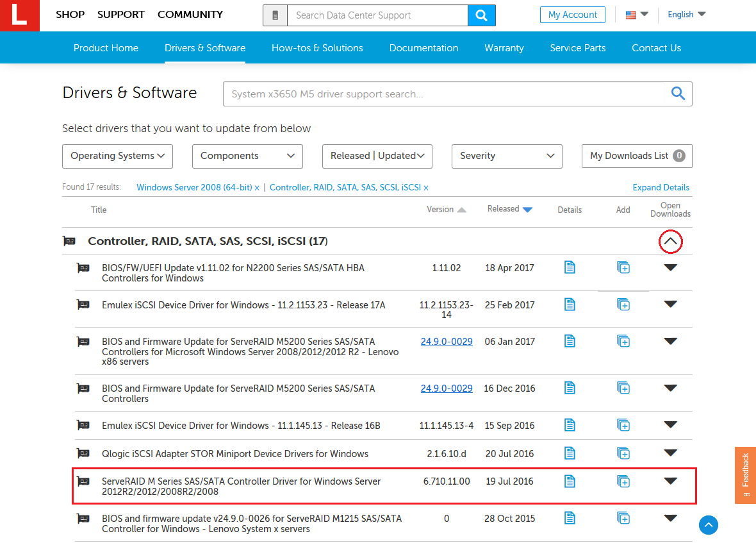This screenshot has height=543, width=756.
Task: Click the driver search magnifier icon
Action: point(678,94)
